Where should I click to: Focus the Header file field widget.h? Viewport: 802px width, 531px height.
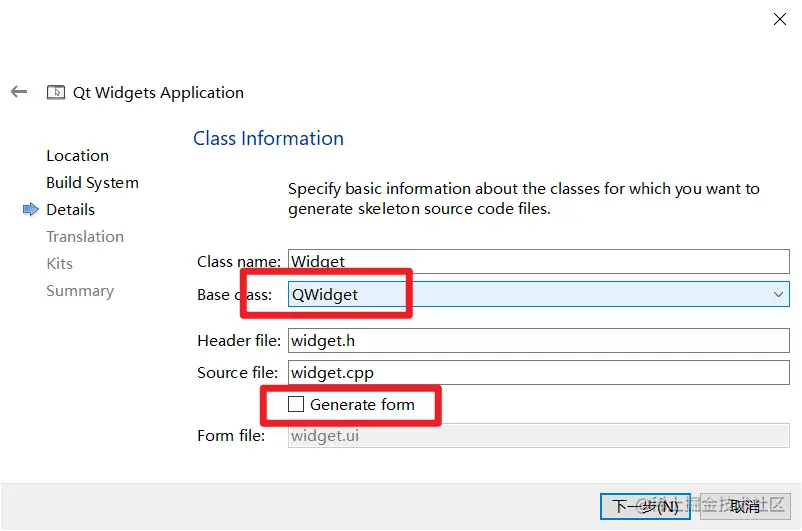(x=539, y=340)
